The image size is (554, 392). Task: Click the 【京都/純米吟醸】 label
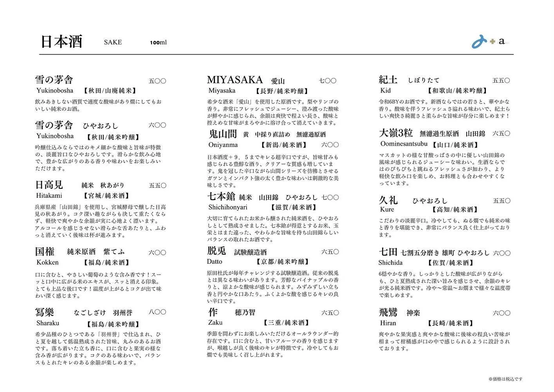[282, 262]
